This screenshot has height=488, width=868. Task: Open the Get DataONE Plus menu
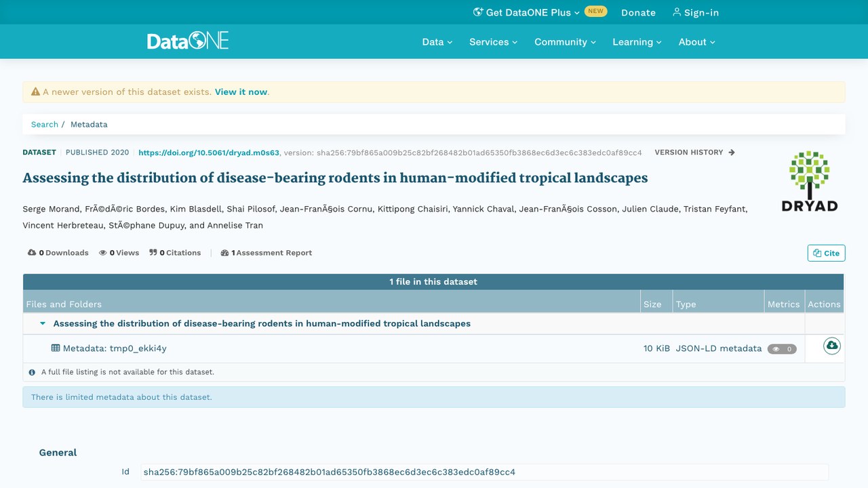[x=527, y=12]
